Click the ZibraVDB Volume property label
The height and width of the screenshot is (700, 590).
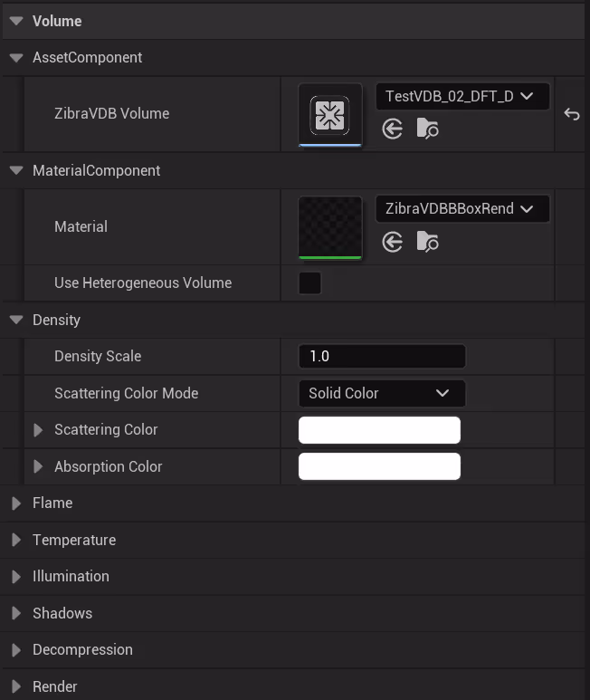pos(111,114)
